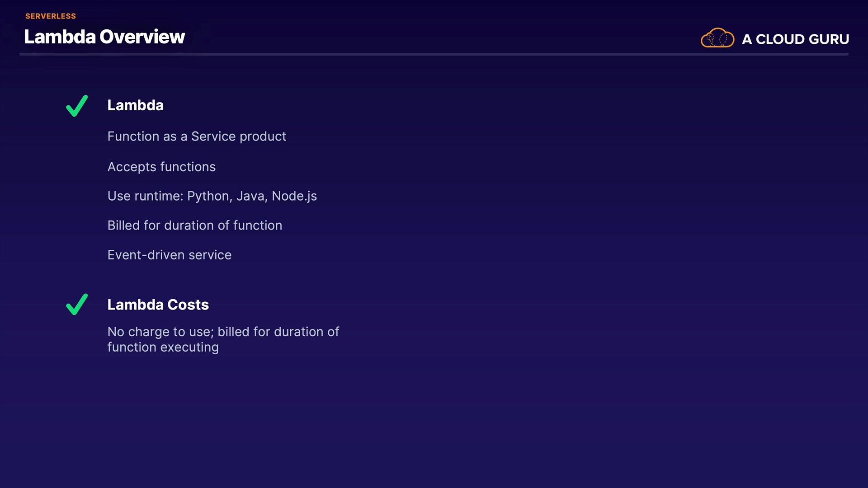Viewport: 868px width, 488px height.
Task: Select the Billed for duration of function line
Action: 194,225
